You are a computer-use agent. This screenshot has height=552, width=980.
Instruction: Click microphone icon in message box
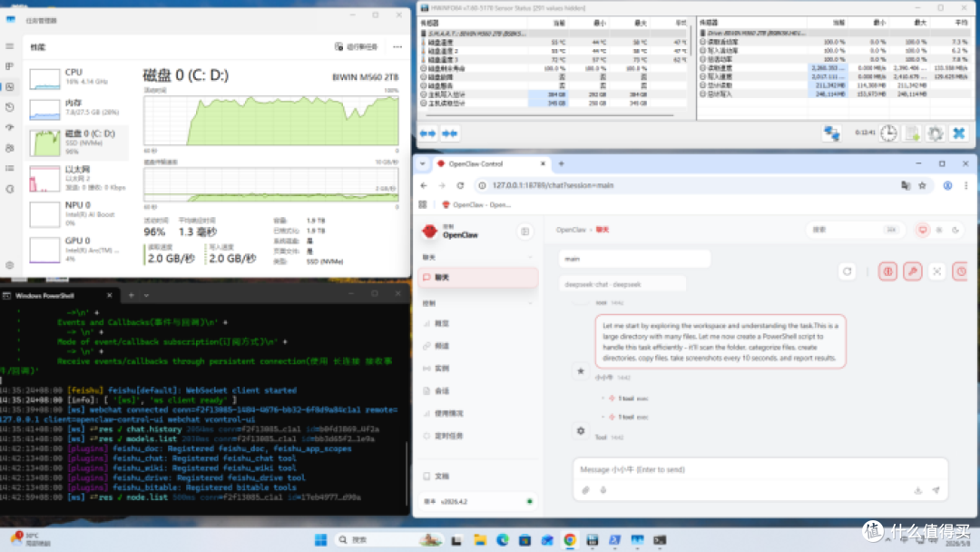603,491
